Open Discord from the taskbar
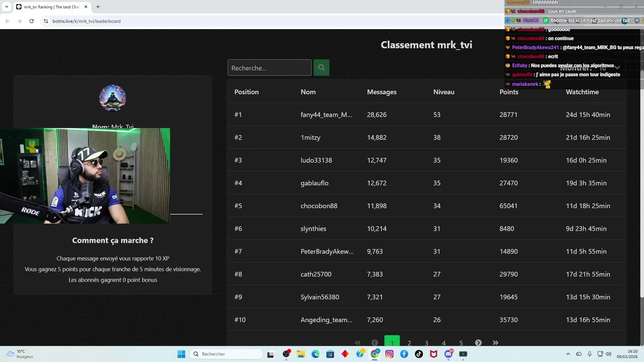The height and width of the screenshot is (362, 644). pyautogui.click(x=449, y=354)
